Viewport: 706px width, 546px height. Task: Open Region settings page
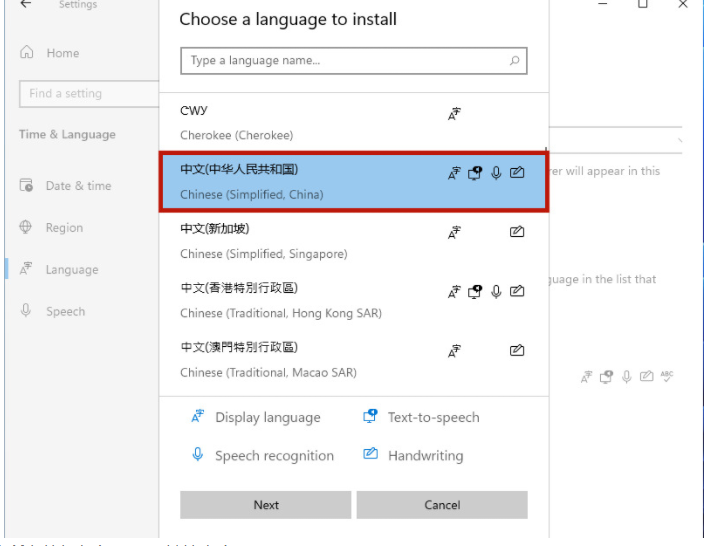point(63,228)
